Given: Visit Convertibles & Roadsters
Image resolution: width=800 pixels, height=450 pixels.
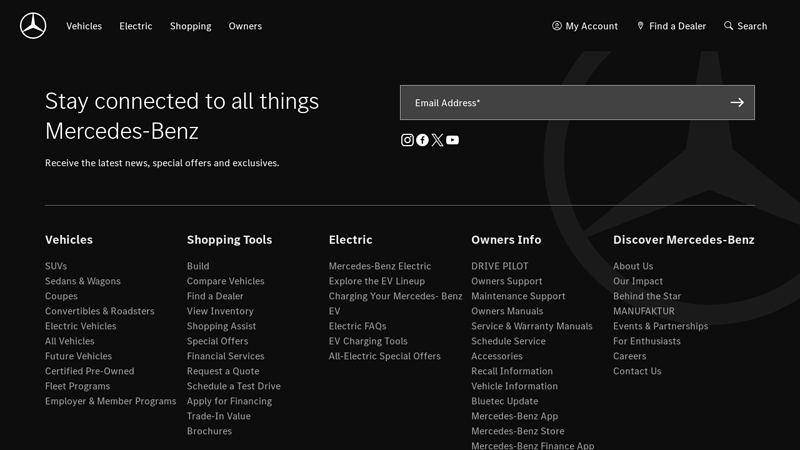Looking at the screenshot, I should 99,311.
